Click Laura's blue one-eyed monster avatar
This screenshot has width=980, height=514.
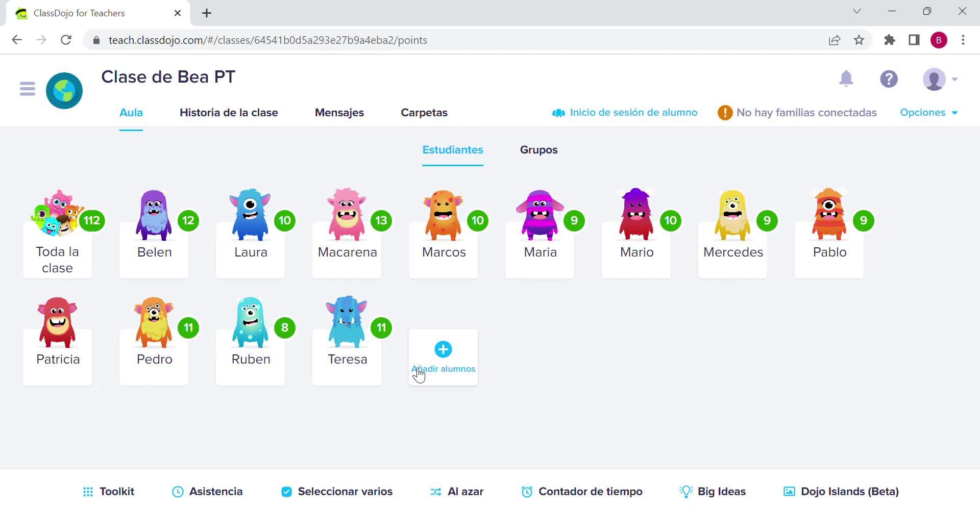click(x=250, y=215)
